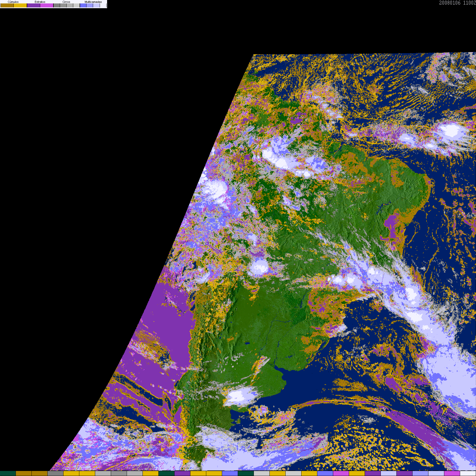Click the yellow Cúmulos legend swatch
The image size is (476, 476).
(20, 5)
